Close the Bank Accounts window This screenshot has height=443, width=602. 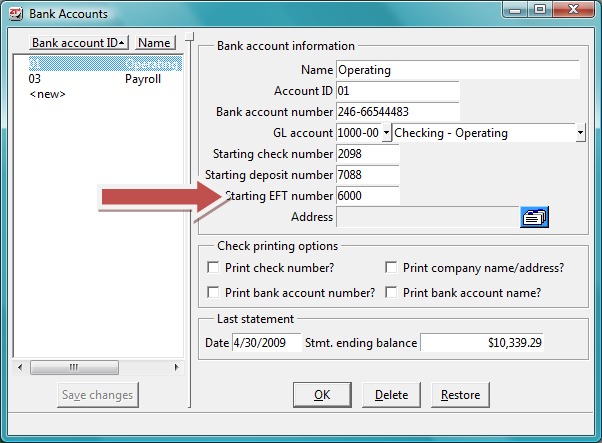coord(574,10)
